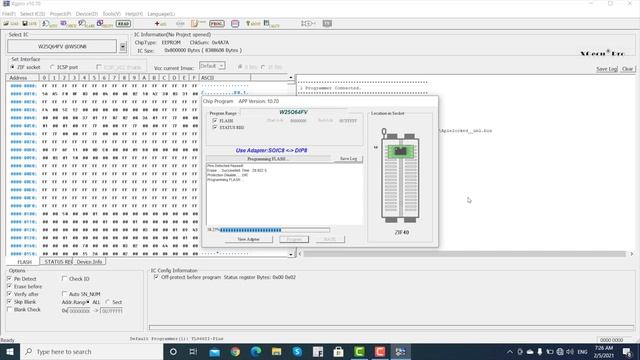Toggle Verify after option checkbox
640x360 pixels.
pyautogui.click(x=9, y=294)
